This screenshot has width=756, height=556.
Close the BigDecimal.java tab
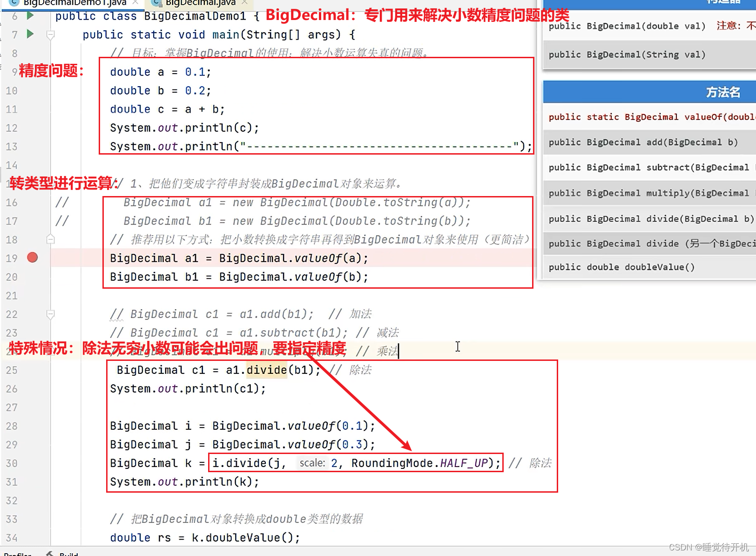coord(244,2)
